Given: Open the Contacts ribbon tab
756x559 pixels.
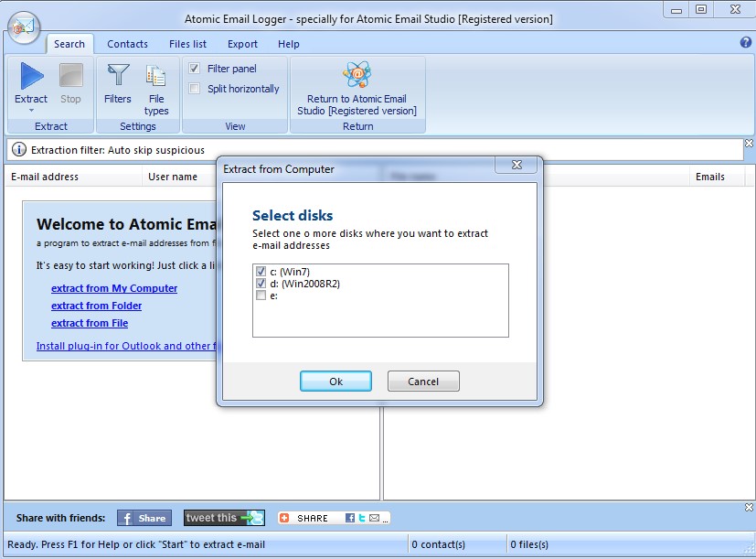Looking at the screenshot, I should pyautogui.click(x=127, y=44).
